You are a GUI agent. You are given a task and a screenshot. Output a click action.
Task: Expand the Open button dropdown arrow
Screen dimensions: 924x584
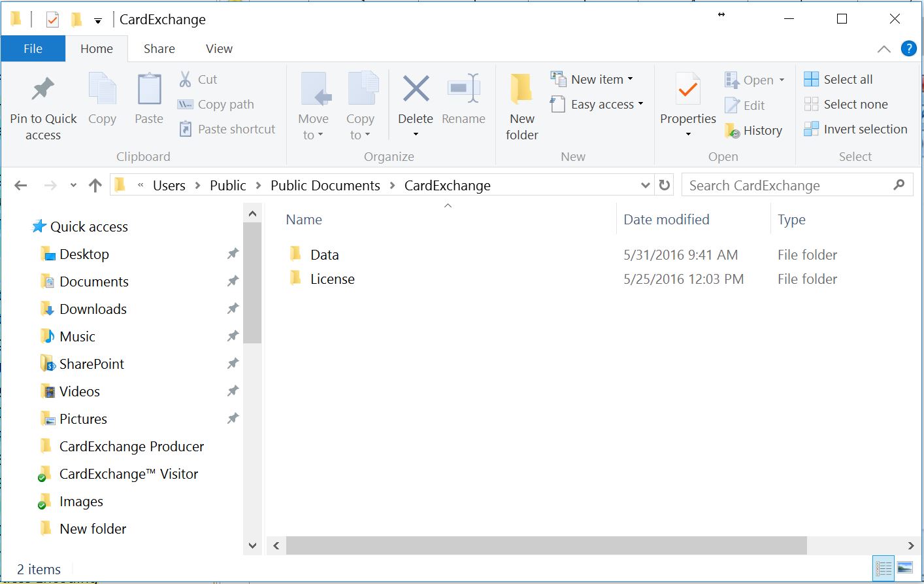tap(782, 80)
